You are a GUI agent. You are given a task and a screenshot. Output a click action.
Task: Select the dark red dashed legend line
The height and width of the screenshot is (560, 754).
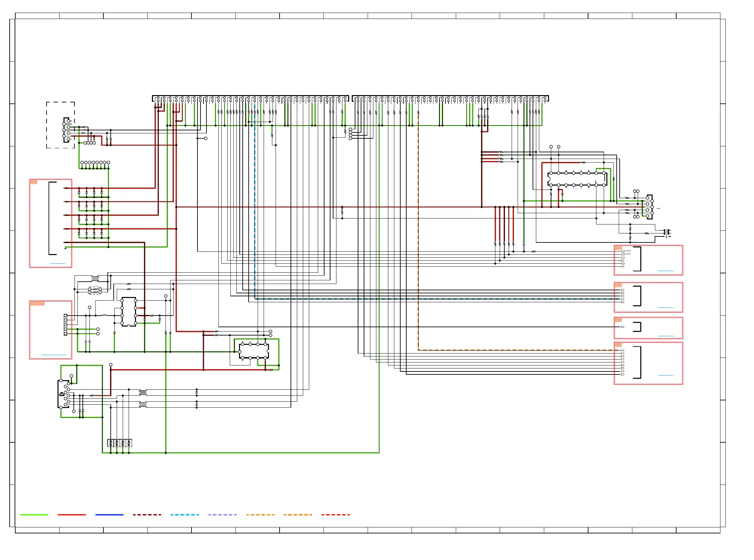coord(147,515)
